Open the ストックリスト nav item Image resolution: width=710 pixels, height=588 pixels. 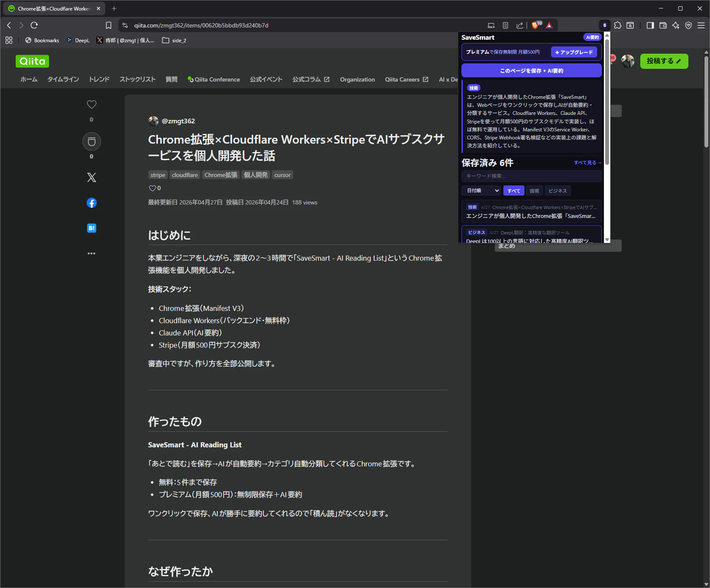(x=137, y=79)
